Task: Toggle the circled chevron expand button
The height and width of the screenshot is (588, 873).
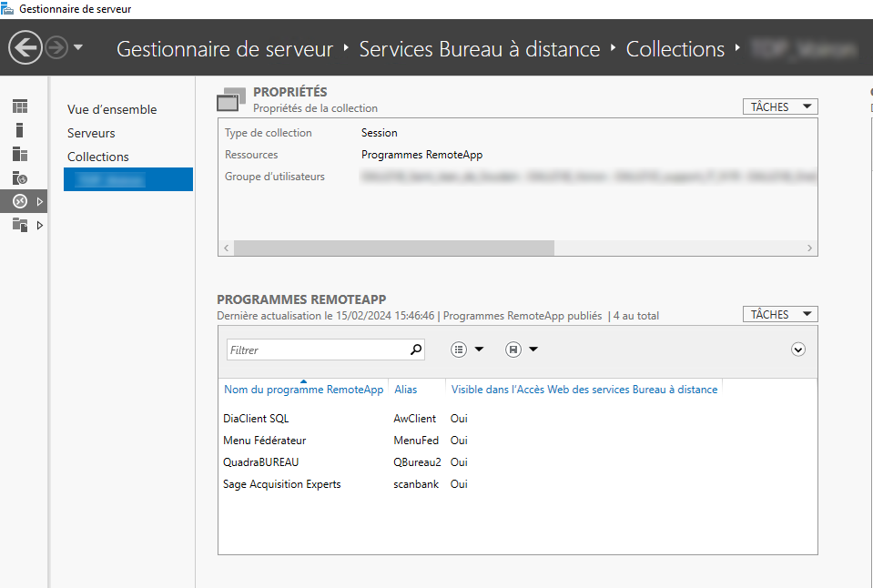Action: click(798, 350)
